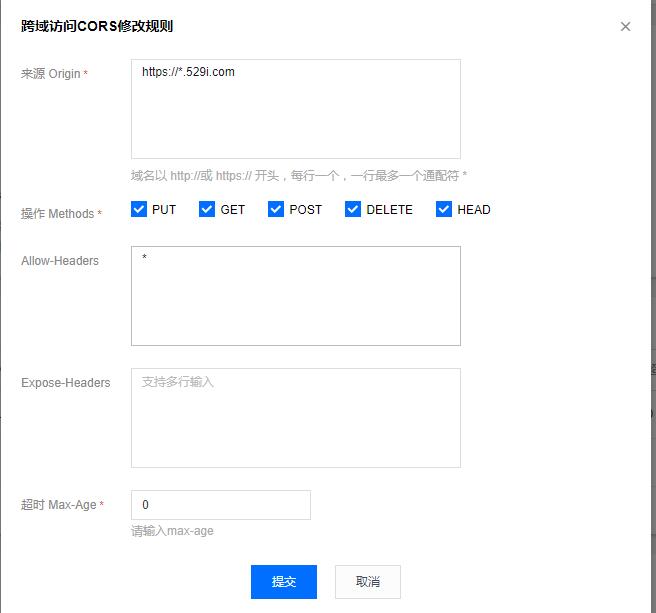Click the 取消 cancel button
656x613 pixels.
[368, 582]
